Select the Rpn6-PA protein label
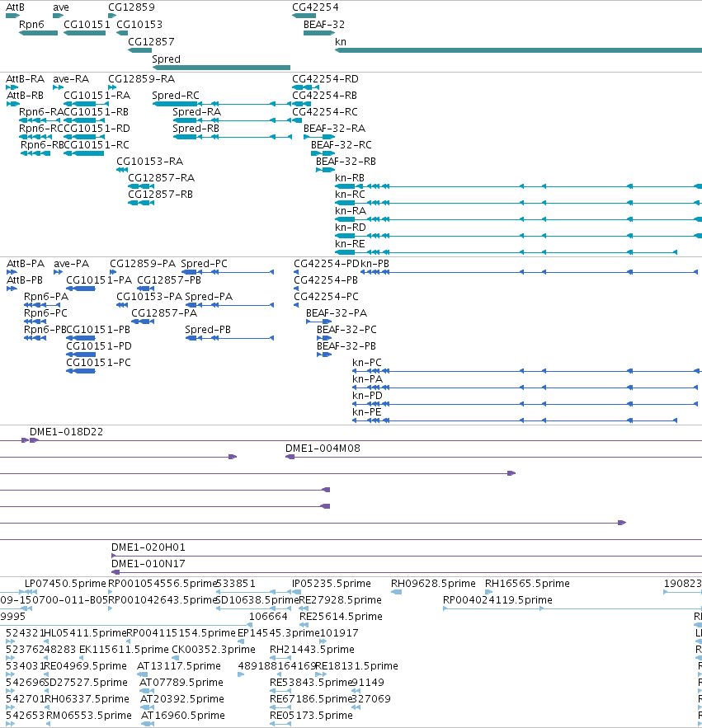702x728 pixels. pos(46,297)
